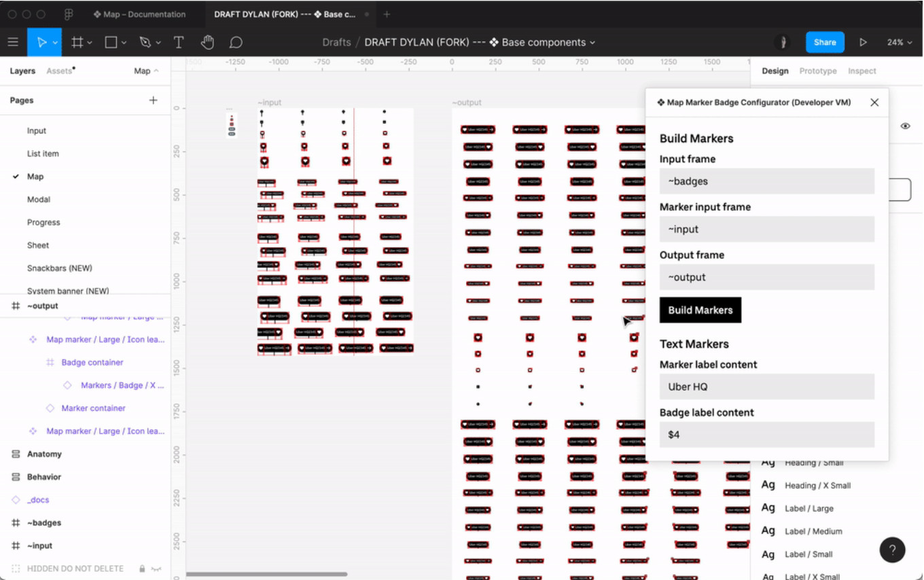Click the Marker label content field
Screen dimensions: 924x580
(x=766, y=386)
